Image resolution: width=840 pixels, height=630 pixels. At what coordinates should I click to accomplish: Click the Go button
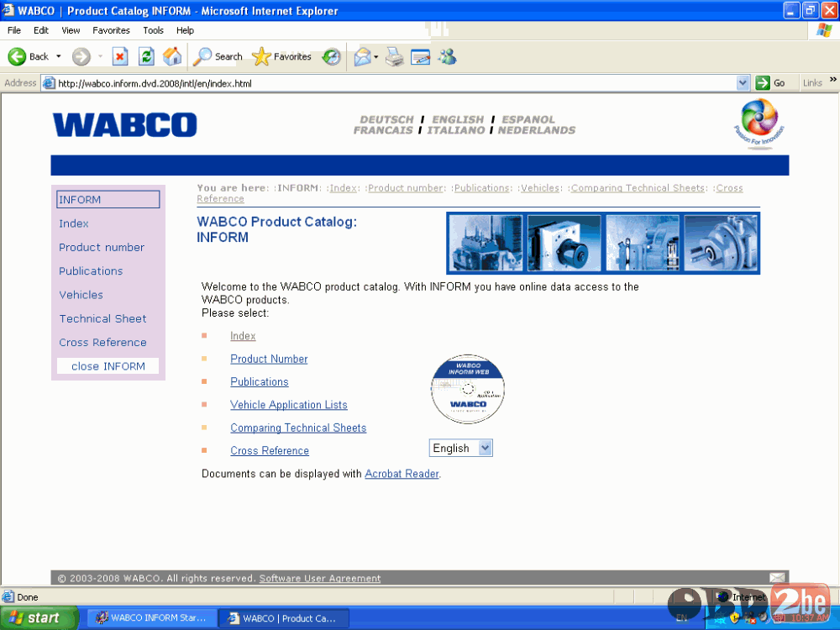point(770,83)
